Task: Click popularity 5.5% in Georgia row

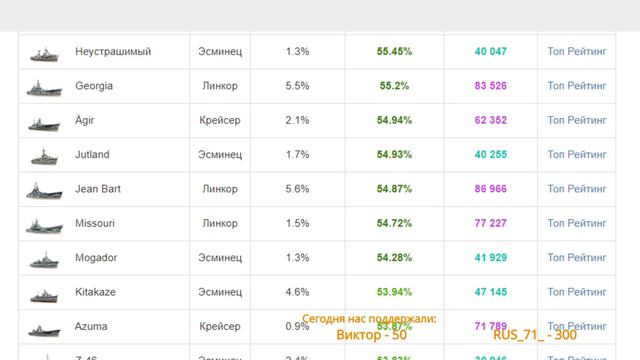Action: coord(297,86)
